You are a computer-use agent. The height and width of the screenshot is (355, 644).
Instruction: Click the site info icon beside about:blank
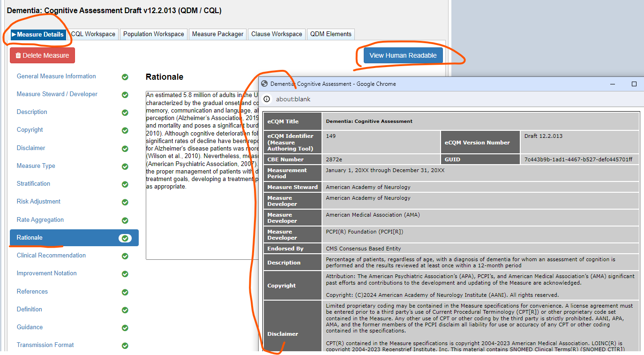(267, 99)
